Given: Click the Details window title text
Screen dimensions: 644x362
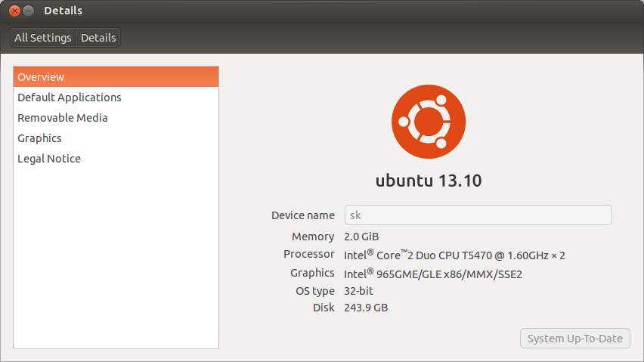Looking at the screenshot, I should click(x=63, y=11).
